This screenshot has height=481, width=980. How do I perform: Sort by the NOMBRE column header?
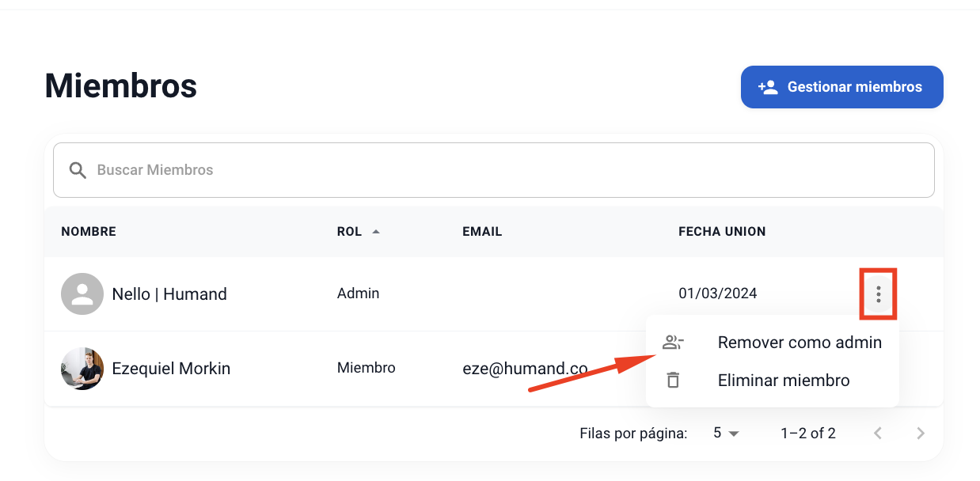(x=89, y=232)
